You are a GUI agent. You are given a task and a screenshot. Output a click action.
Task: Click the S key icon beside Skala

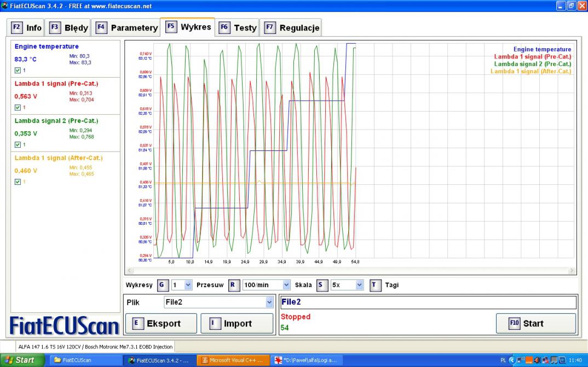coord(320,285)
